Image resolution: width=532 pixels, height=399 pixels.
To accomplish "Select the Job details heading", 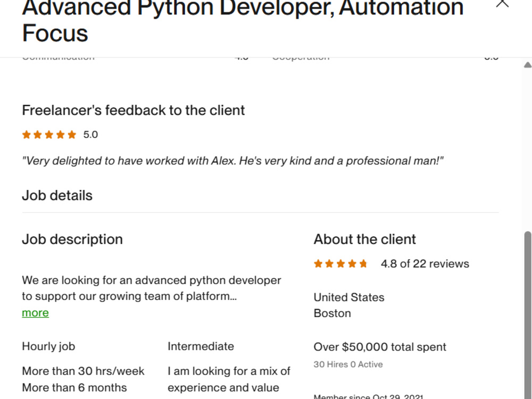I will tap(57, 195).
